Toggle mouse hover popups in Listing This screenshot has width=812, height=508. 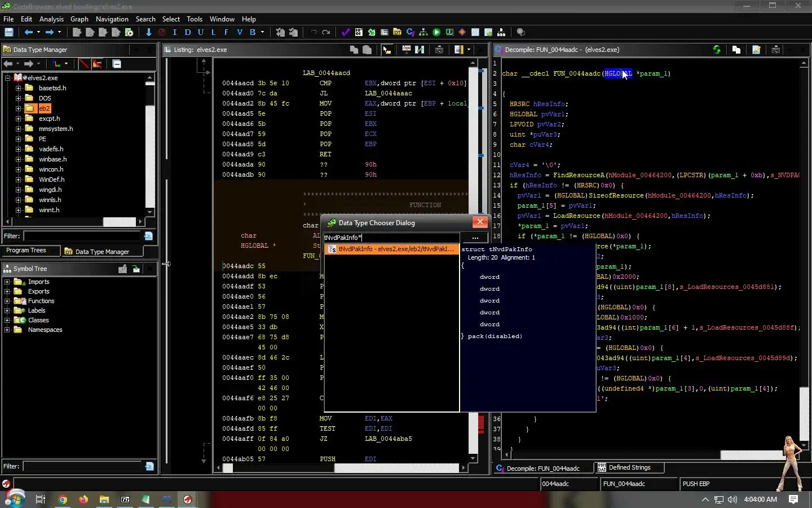387,50
